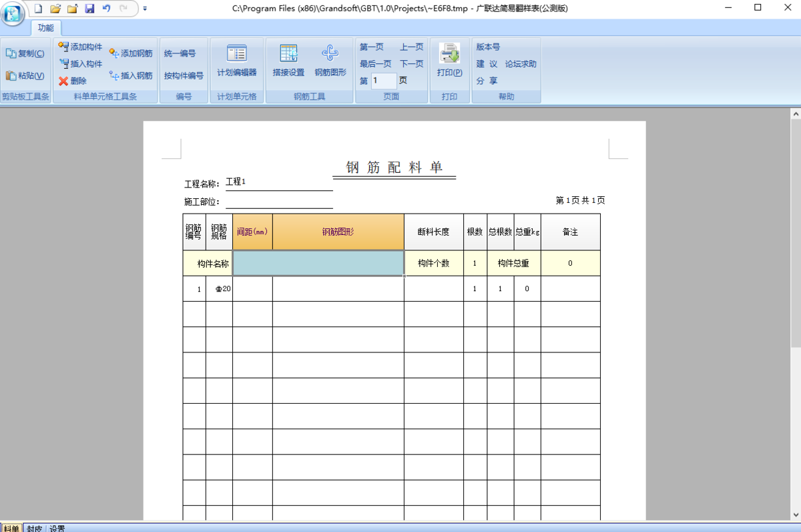Switch to the 设置 tab
The height and width of the screenshot is (532, 801).
click(x=55, y=527)
